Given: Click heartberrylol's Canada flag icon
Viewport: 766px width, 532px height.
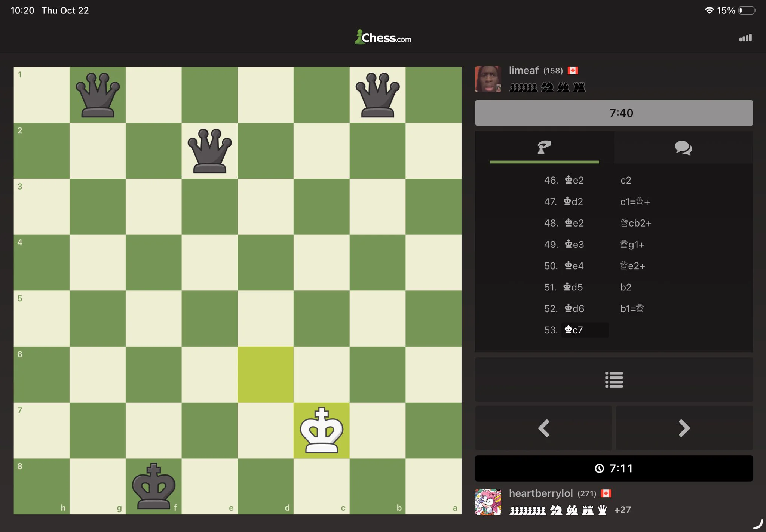Looking at the screenshot, I should click(606, 493).
